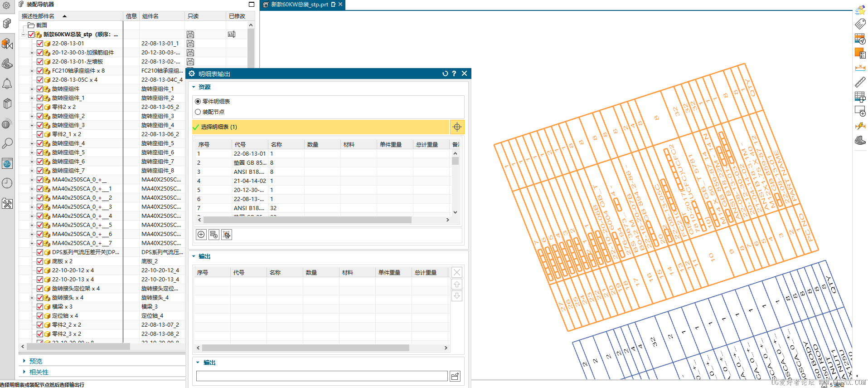Screen dimensions: 868x388
Task: Close the 新款60KW总装_stp.prt tab
Action: [340, 4]
